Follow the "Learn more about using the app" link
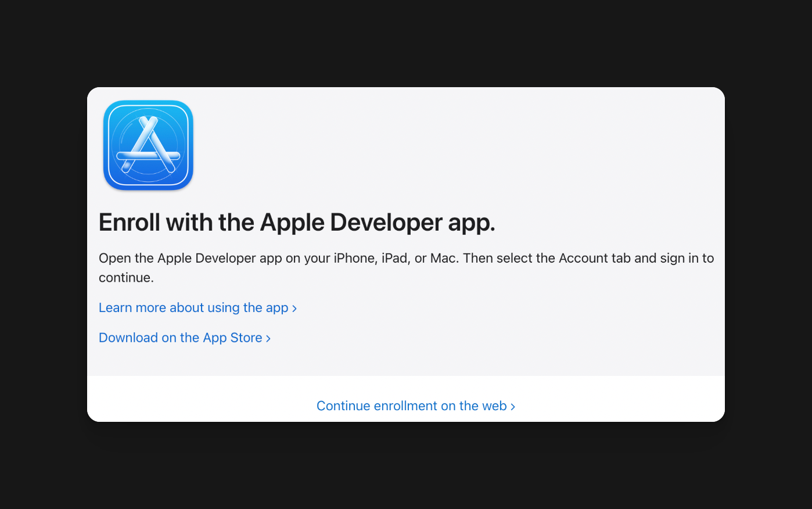Viewport: 812px width, 509px height. click(193, 307)
